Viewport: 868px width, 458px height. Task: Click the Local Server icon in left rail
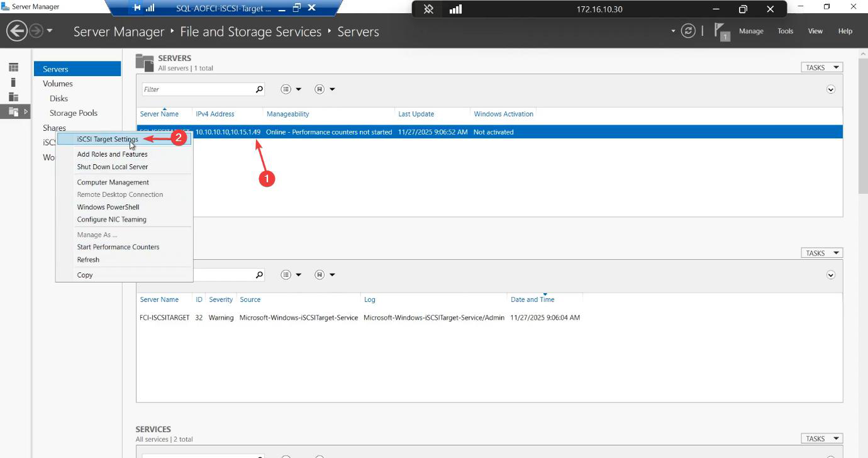point(13,82)
